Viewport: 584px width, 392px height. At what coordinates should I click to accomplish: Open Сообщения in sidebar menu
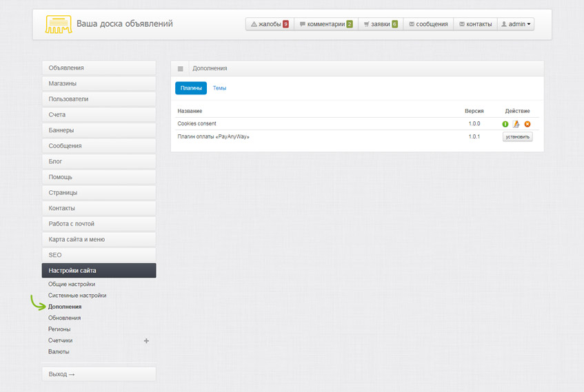pyautogui.click(x=99, y=146)
